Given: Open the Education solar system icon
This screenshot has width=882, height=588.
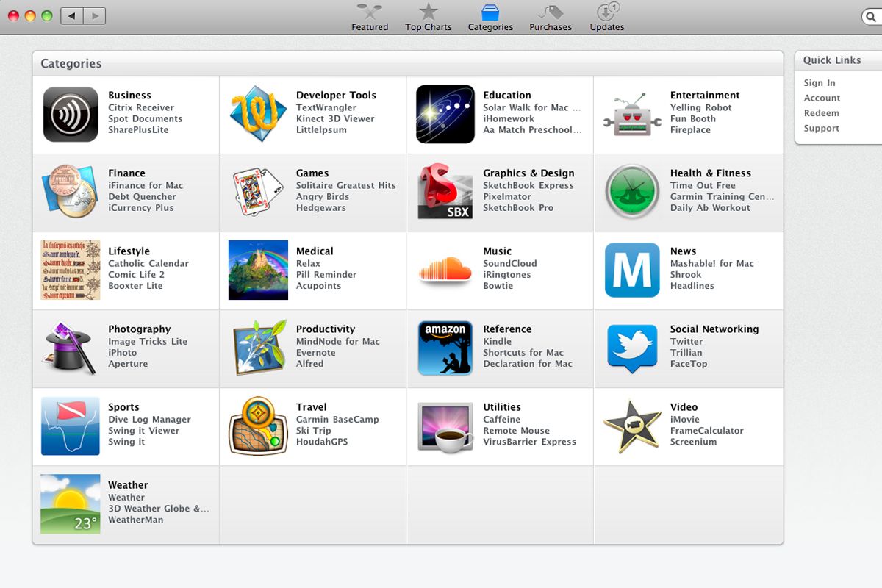Looking at the screenshot, I should click(x=445, y=114).
